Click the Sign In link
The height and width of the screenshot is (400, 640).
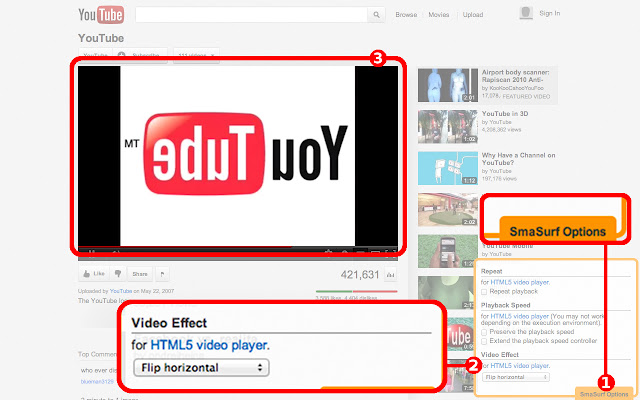pyautogui.click(x=550, y=13)
